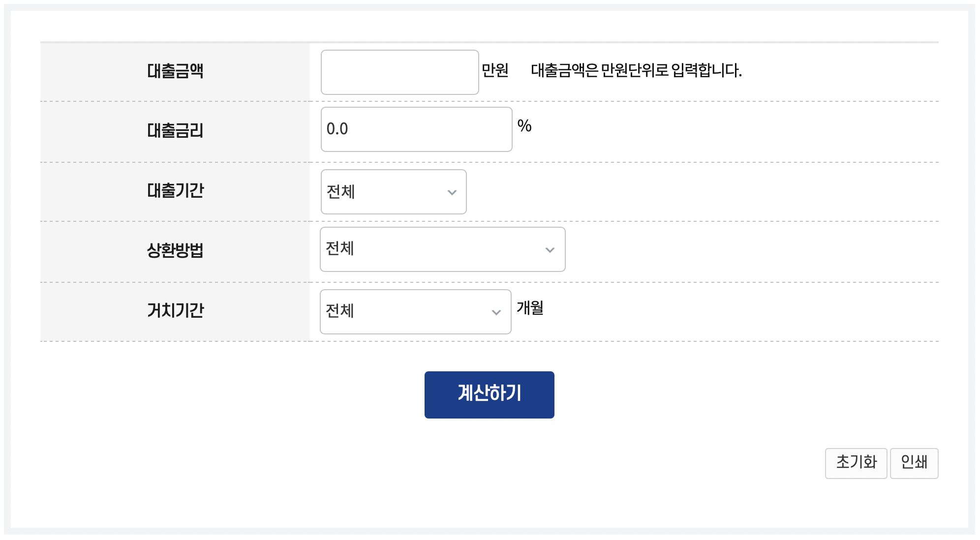Image resolution: width=980 pixels, height=540 pixels.
Task: Open the 거치기간 period selector
Action: 415,311
